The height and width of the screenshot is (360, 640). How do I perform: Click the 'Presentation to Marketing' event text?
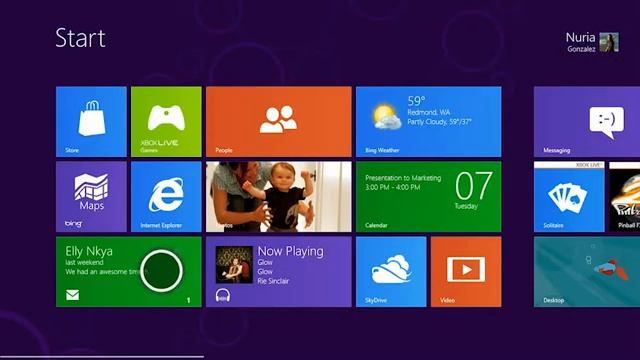(x=403, y=178)
